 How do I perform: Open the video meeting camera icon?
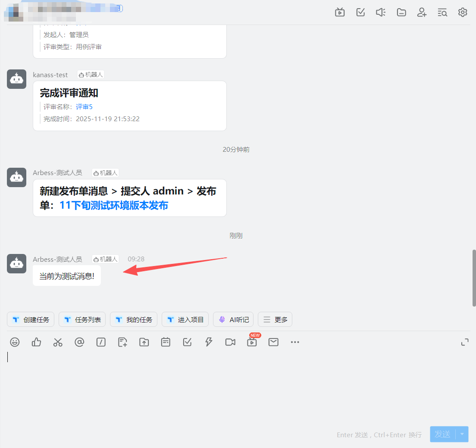point(230,342)
